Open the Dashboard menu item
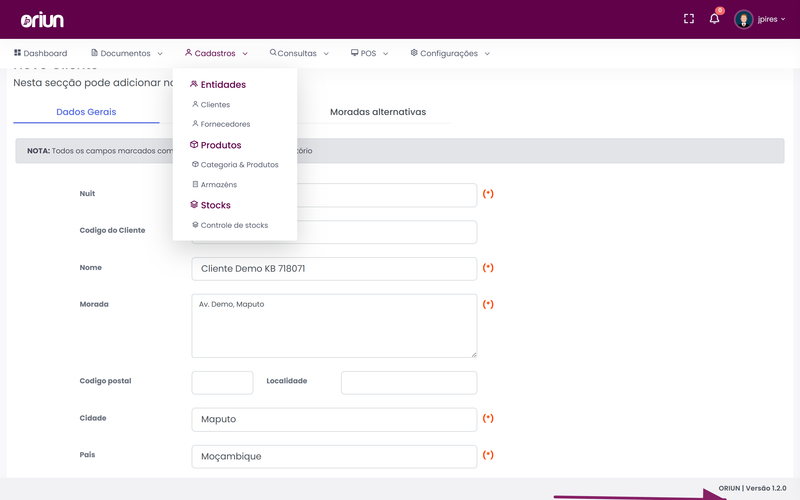The height and width of the screenshot is (500, 800). coord(40,53)
